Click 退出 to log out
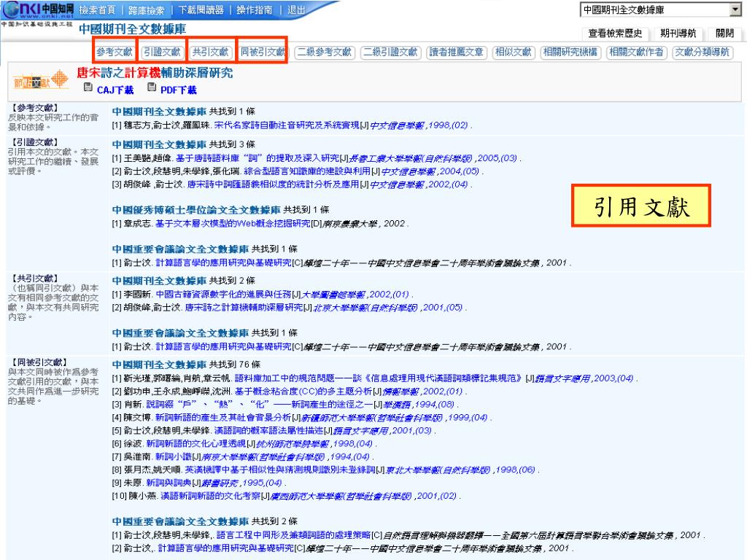This screenshot has height=560, width=747. point(296,10)
